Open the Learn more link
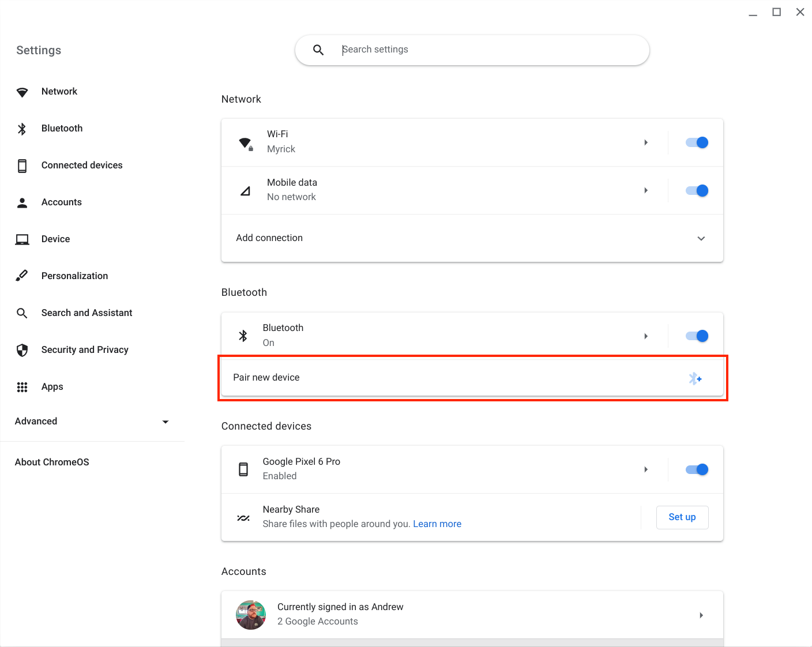The image size is (812, 647). [437, 524]
